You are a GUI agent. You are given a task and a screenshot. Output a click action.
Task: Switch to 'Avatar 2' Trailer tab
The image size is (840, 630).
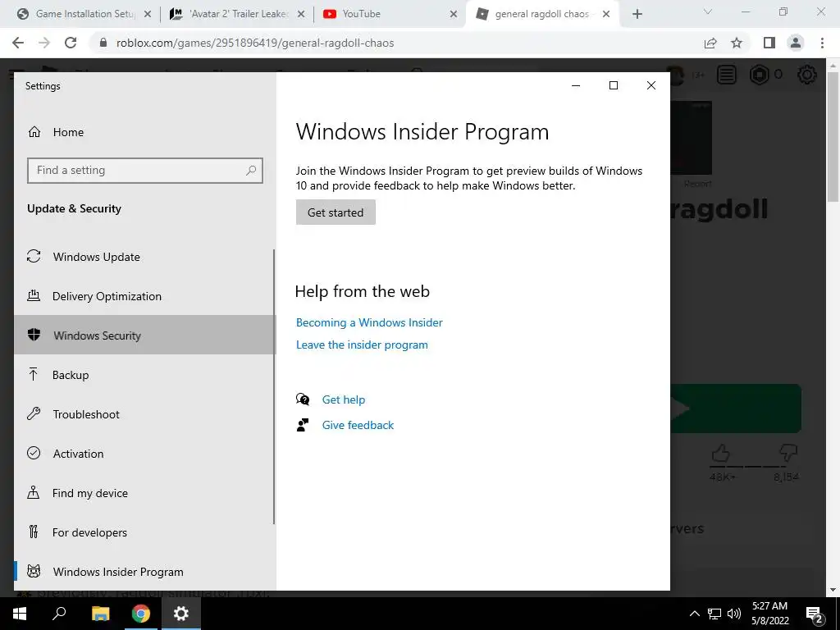pyautogui.click(x=234, y=14)
